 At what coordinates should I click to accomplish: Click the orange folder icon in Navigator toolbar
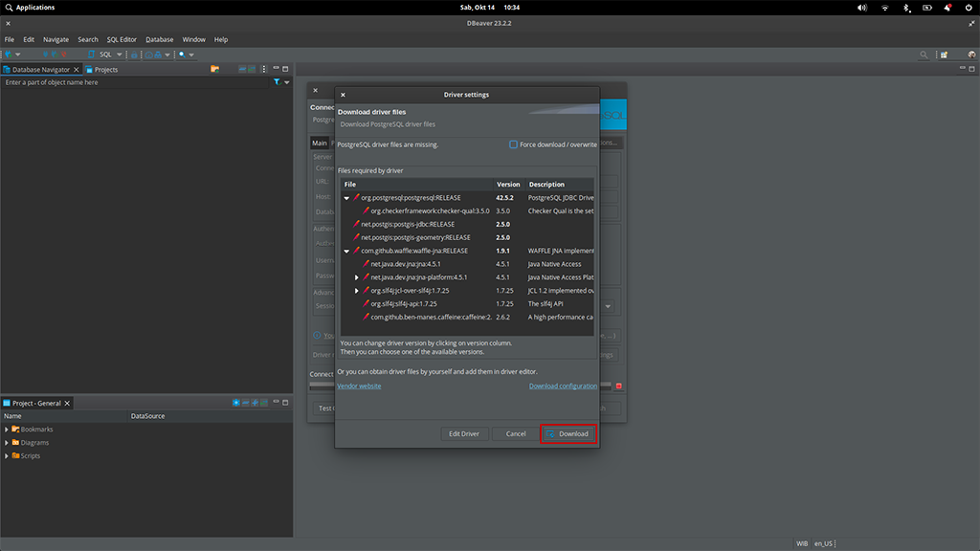(x=215, y=69)
